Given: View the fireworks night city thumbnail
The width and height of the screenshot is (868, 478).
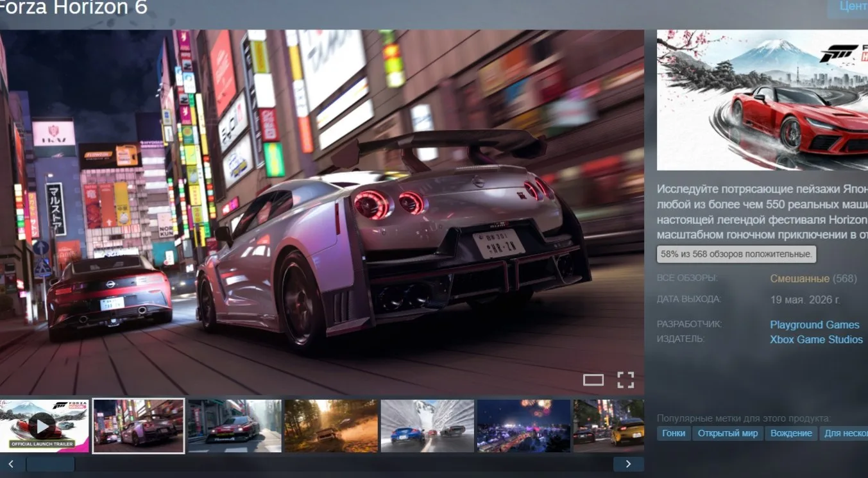Looking at the screenshot, I should [523, 426].
